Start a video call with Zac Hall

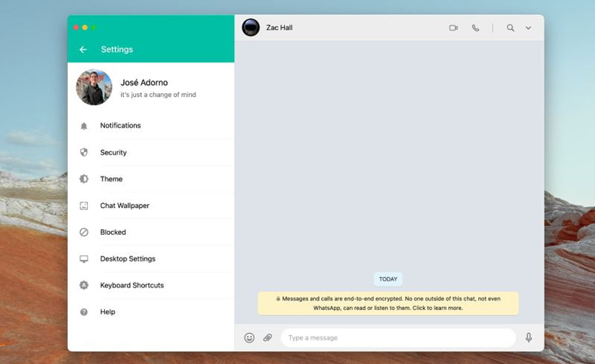click(x=453, y=28)
